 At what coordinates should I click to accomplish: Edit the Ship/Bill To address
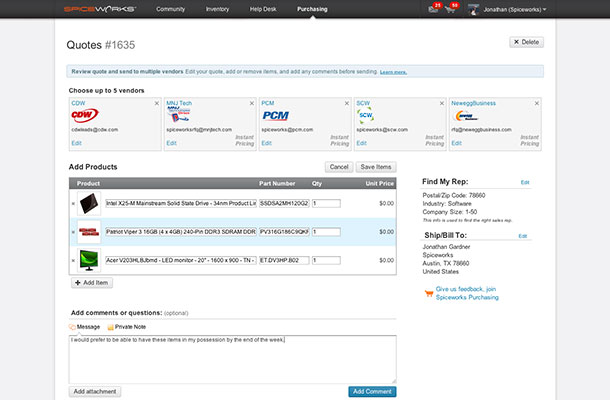click(x=522, y=236)
